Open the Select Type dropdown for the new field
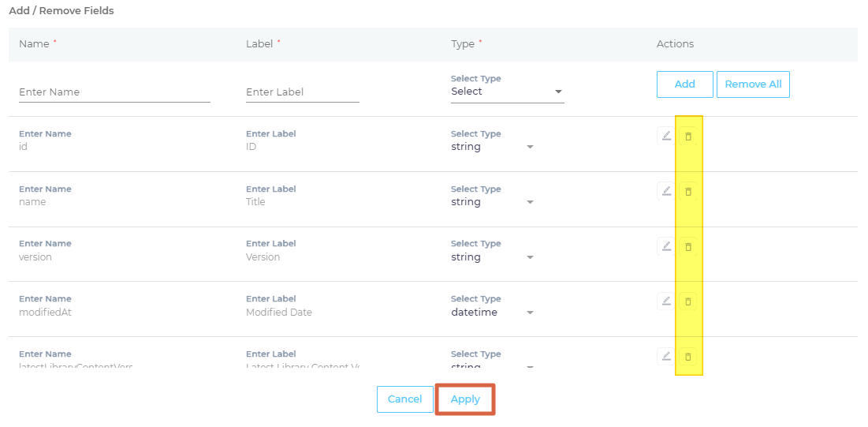The height and width of the screenshot is (427, 868). tap(507, 92)
